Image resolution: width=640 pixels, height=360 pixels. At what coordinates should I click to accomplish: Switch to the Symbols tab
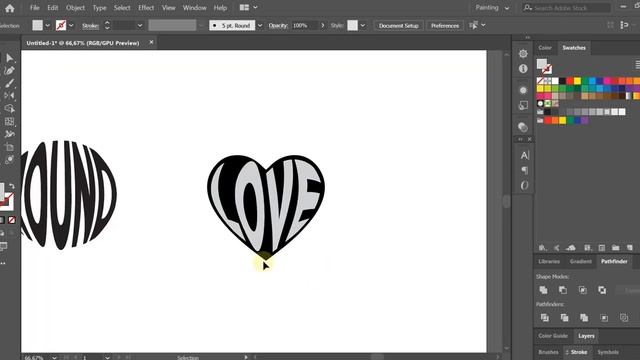pos(608,352)
